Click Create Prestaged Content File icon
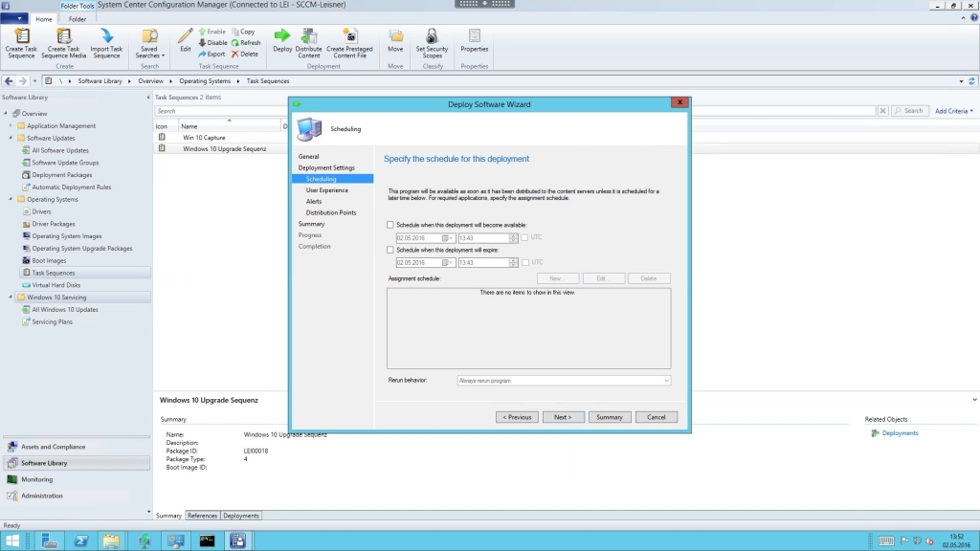980x551 pixels. (x=349, y=36)
